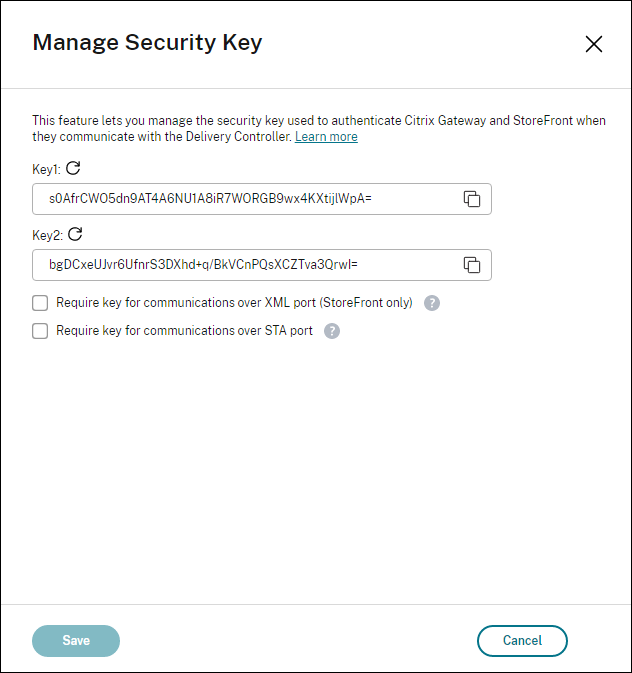Viewport: 632px width, 673px height.
Task: Click the Manage Security Key title
Action: 147,42
